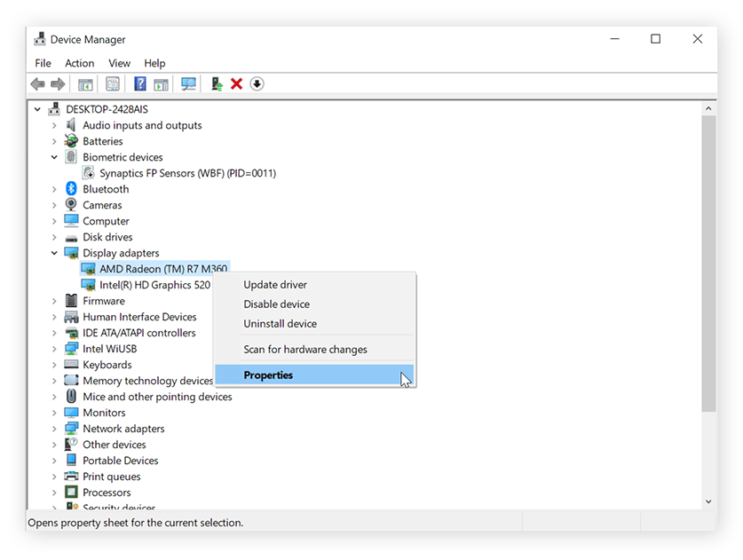The height and width of the screenshot is (560, 743).
Task: Click the Processors category icon
Action: [x=71, y=492]
